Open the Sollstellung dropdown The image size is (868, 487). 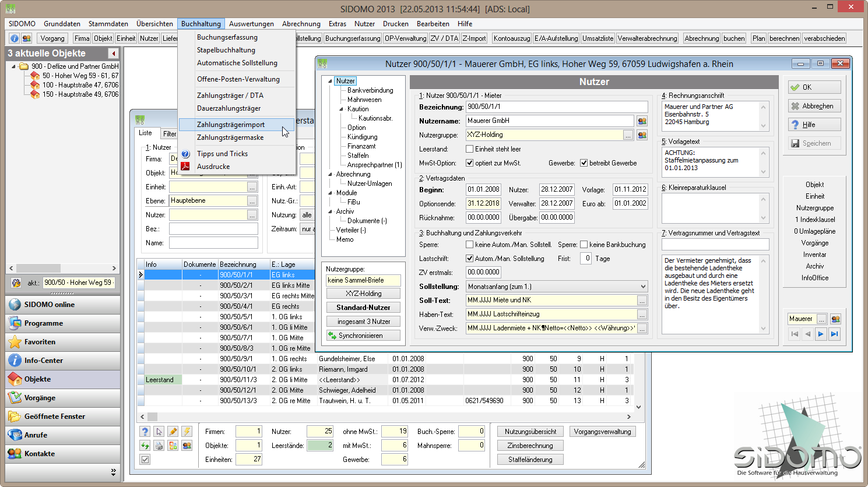coord(557,287)
